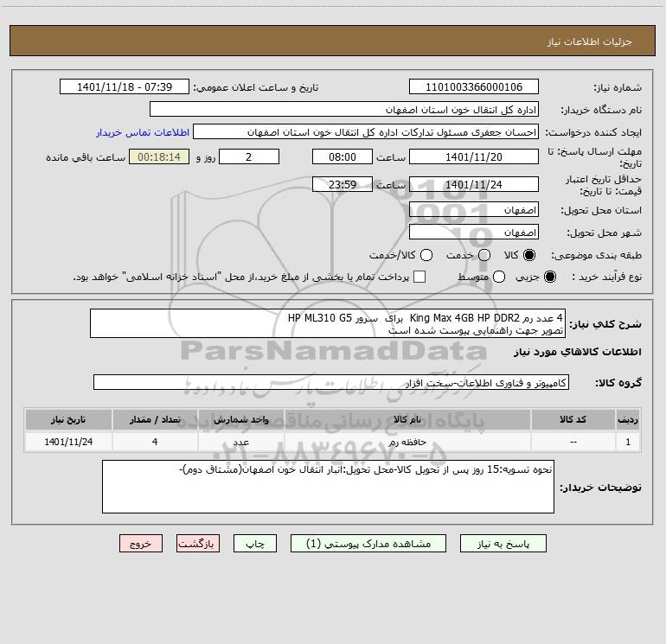The image size is (666, 644).
Task: Select the متوسط purchase type radio
Action: point(499,277)
